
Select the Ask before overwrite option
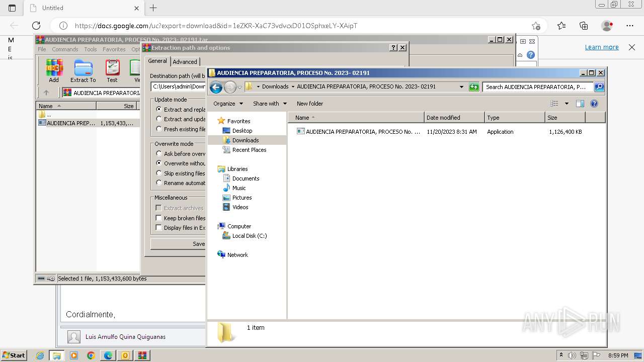159,153
